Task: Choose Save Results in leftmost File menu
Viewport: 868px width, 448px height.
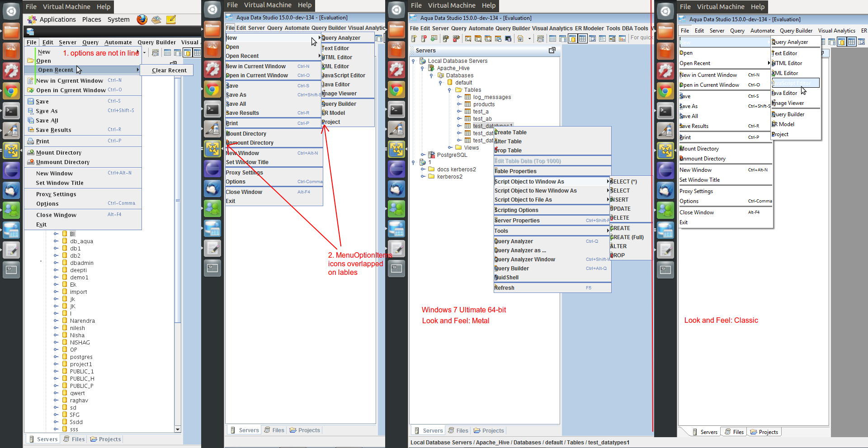Action: pos(83,130)
